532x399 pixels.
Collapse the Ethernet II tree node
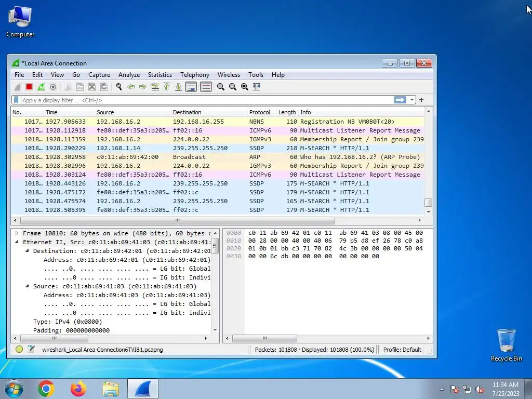coord(17,242)
